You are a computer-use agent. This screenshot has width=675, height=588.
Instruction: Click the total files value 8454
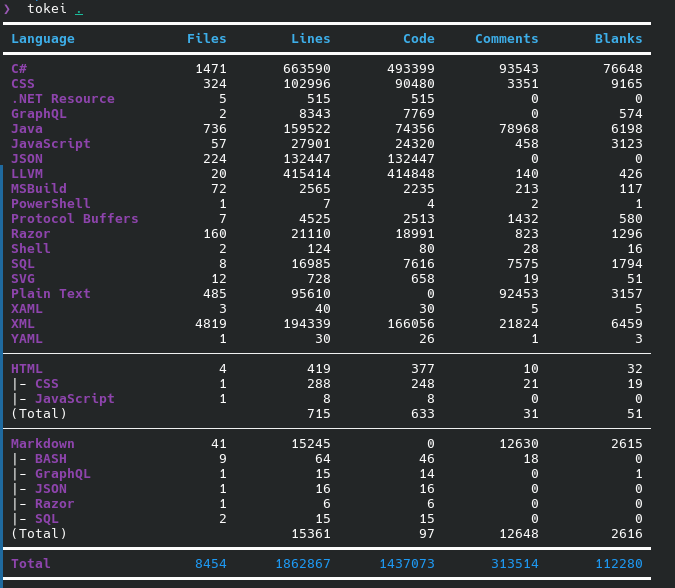point(211,564)
